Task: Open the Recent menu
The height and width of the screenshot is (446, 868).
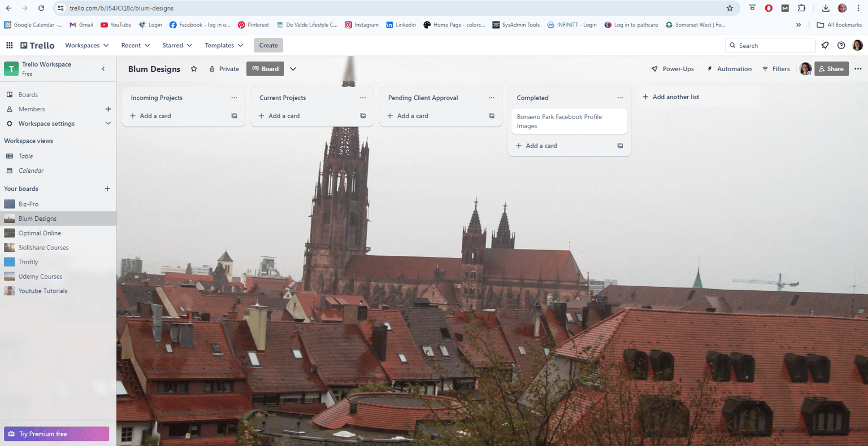Action: click(x=135, y=45)
